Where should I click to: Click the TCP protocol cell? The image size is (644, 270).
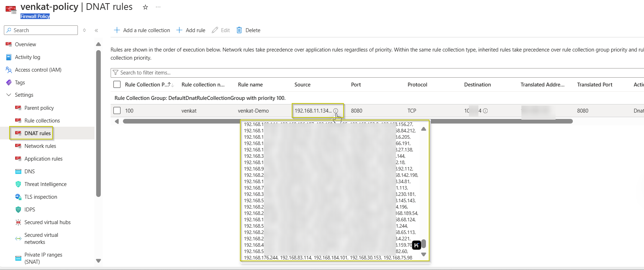(x=412, y=111)
